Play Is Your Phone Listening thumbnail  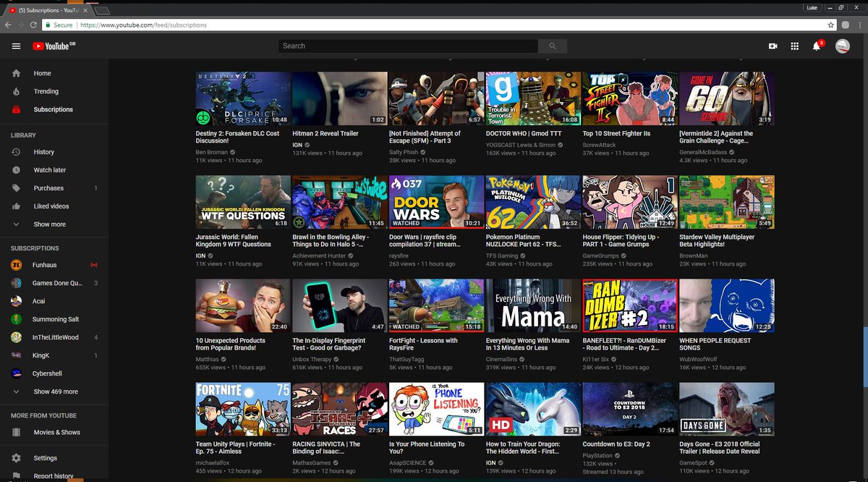tap(436, 409)
